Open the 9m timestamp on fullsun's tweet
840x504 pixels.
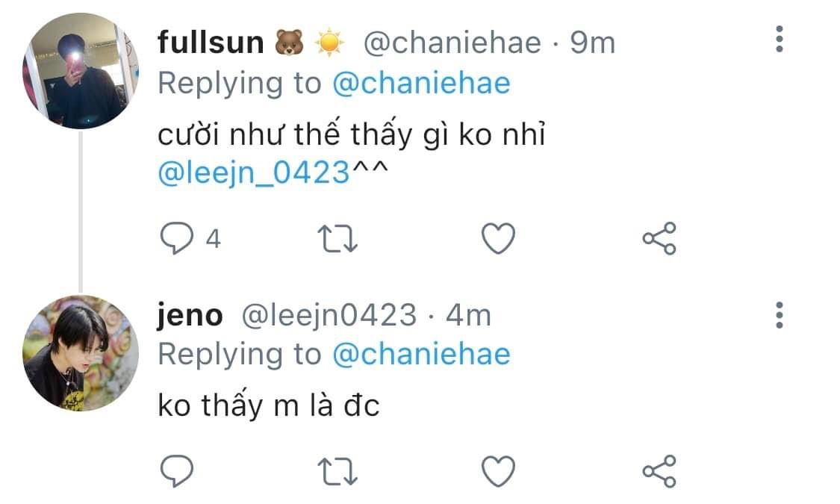point(593,43)
